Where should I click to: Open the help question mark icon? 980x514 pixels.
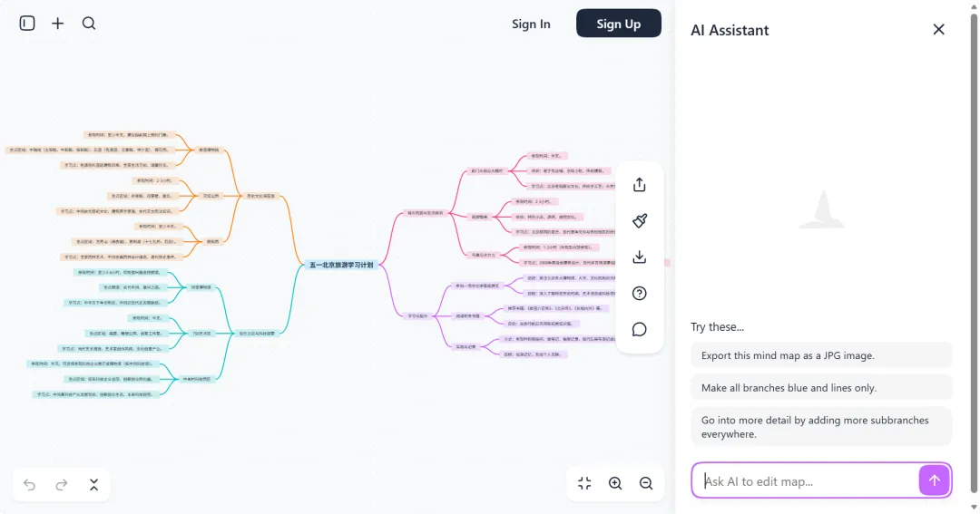click(640, 293)
